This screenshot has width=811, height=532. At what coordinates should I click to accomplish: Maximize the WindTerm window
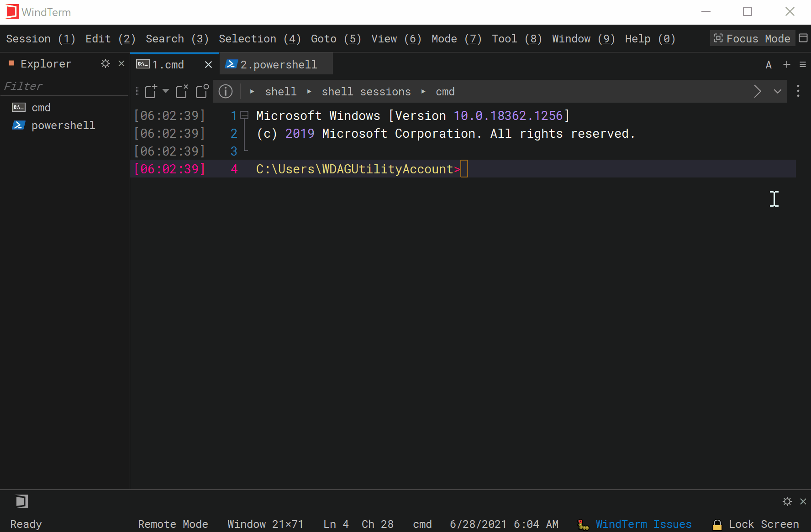748,11
